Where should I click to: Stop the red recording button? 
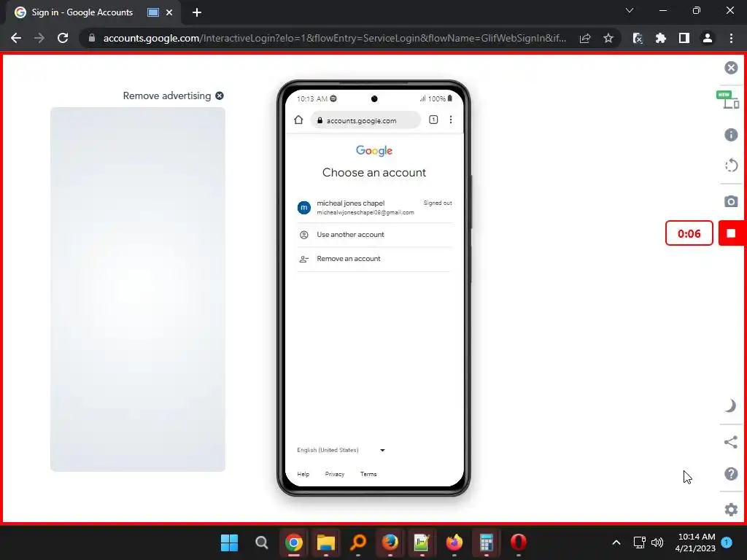click(x=732, y=233)
